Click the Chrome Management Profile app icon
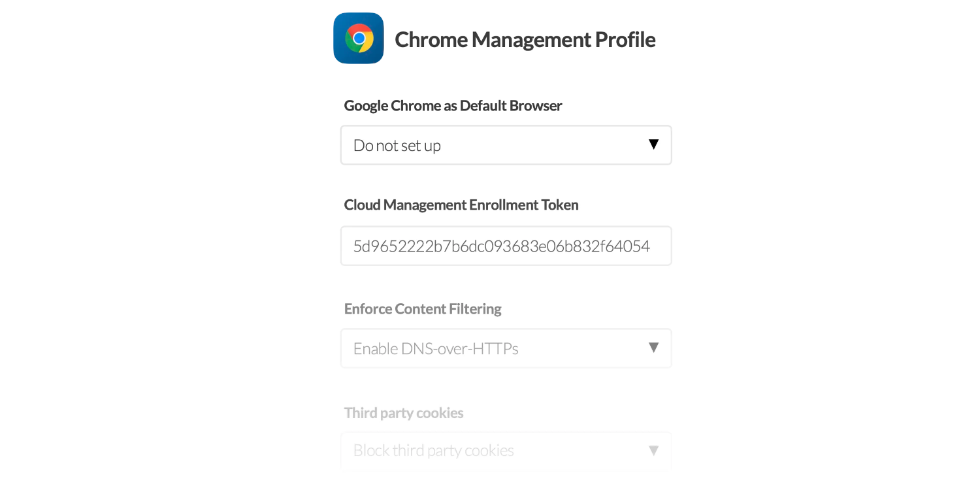Image resolution: width=980 pixels, height=490 pixels. pyautogui.click(x=358, y=38)
